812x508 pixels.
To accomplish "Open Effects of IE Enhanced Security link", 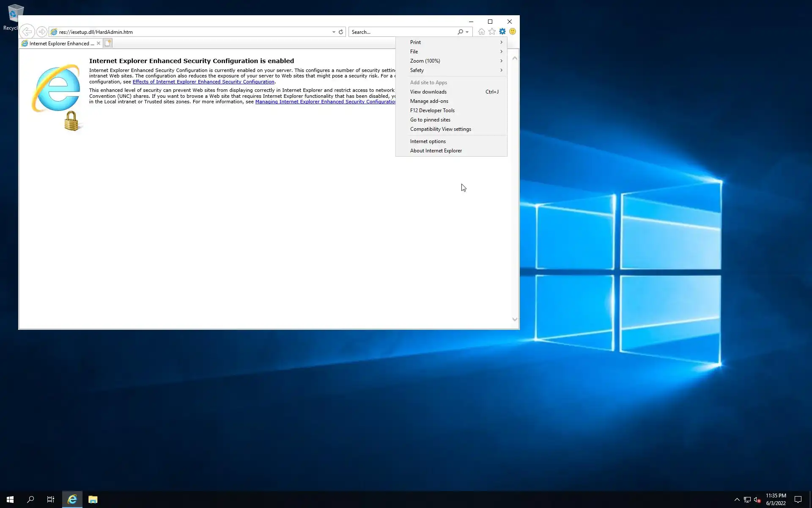I will pos(203,82).
